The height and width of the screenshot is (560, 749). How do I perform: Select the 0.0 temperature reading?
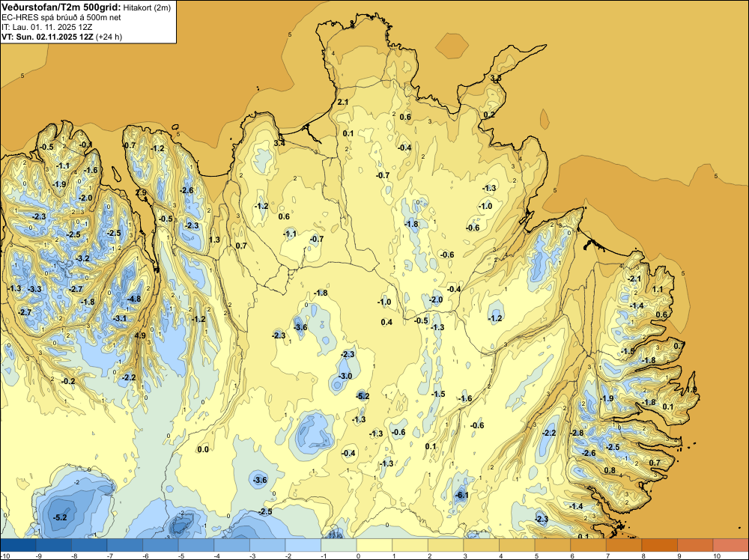point(203,448)
